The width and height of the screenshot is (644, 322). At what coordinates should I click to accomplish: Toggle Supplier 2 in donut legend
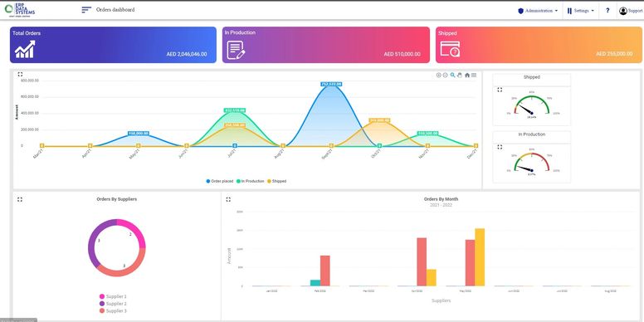[x=113, y=304]
